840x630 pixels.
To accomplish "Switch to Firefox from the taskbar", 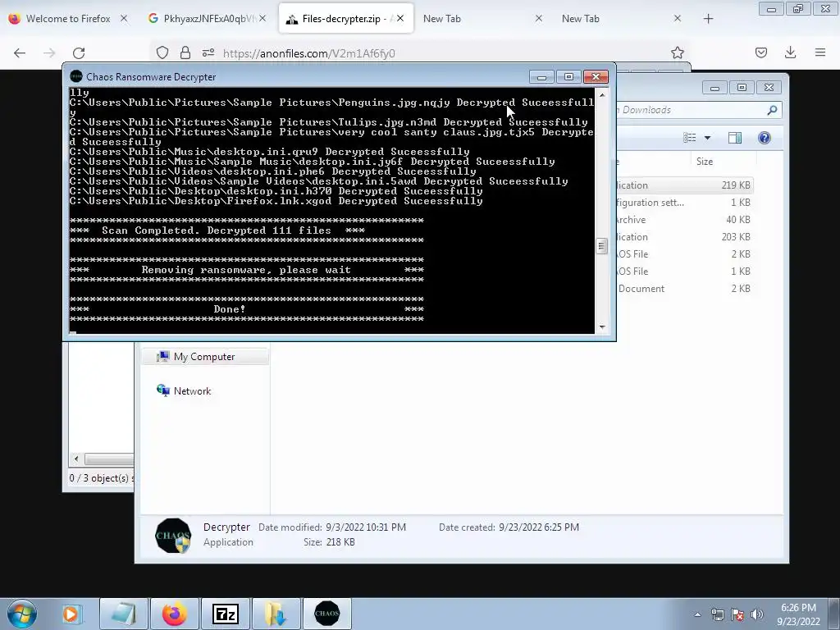I will [x=175, y=614].
